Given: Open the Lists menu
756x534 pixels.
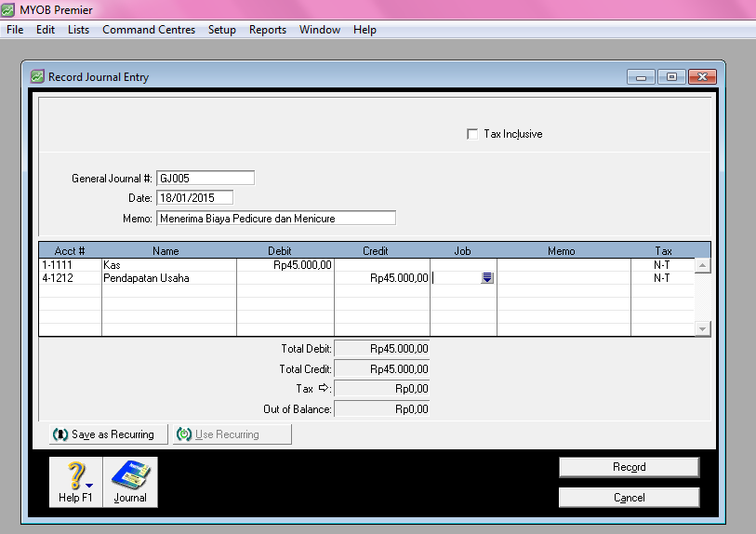Looking at the screenshot, I should click(79, 30).
